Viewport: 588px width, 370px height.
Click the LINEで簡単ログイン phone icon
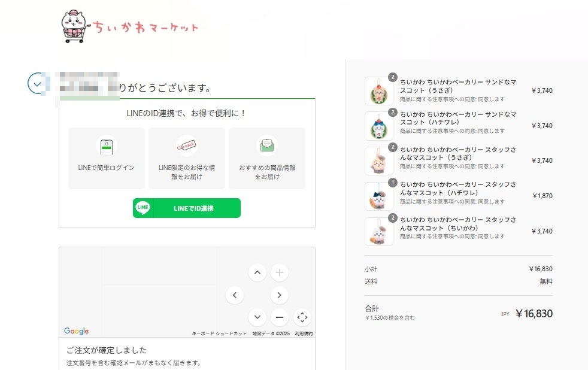point(107,145)
